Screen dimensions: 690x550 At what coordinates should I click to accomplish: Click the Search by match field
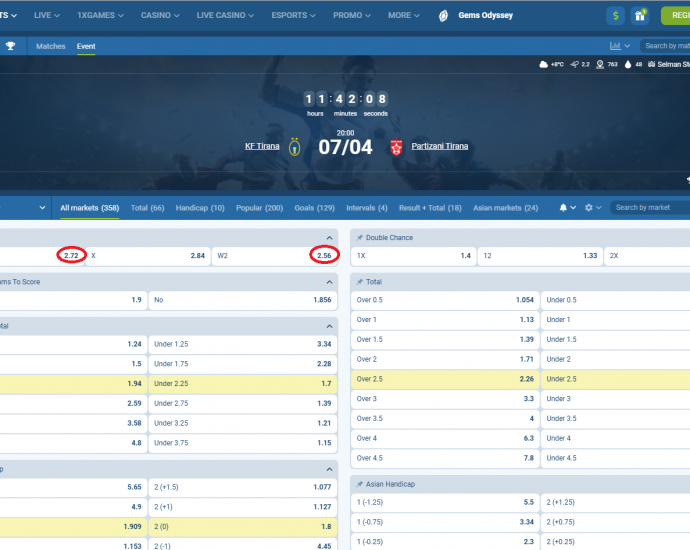(x=665, y=46)
